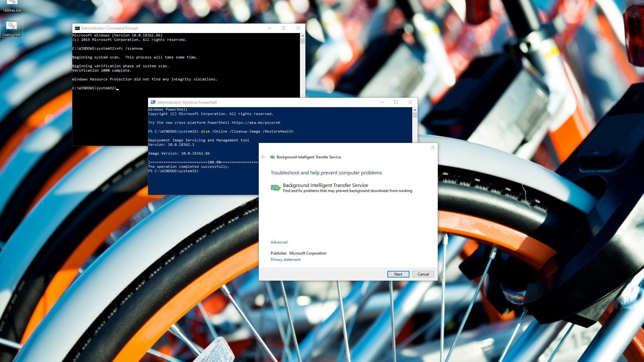Viewport: 644px width, 362px height.
Task: Maximize the PowerShell window
Action: [396, 102]
